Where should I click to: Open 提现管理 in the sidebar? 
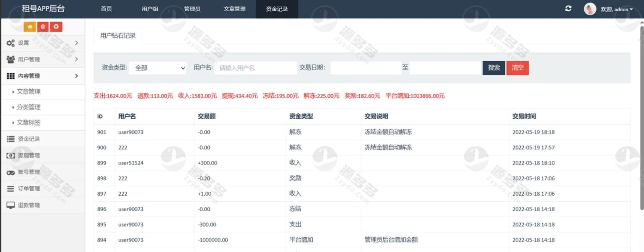pos(29,155)
